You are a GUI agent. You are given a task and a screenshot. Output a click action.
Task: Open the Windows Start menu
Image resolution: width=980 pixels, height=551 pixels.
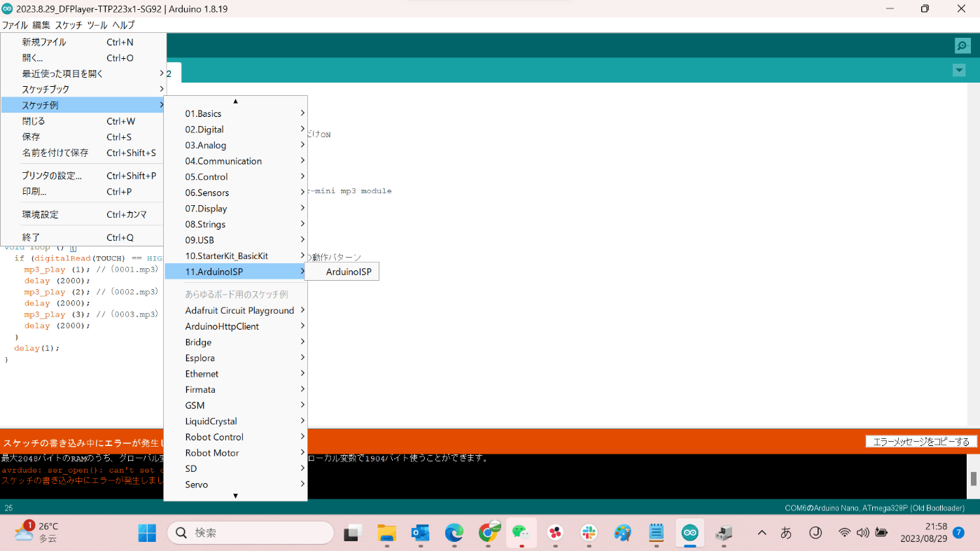(x=147, y=533)
